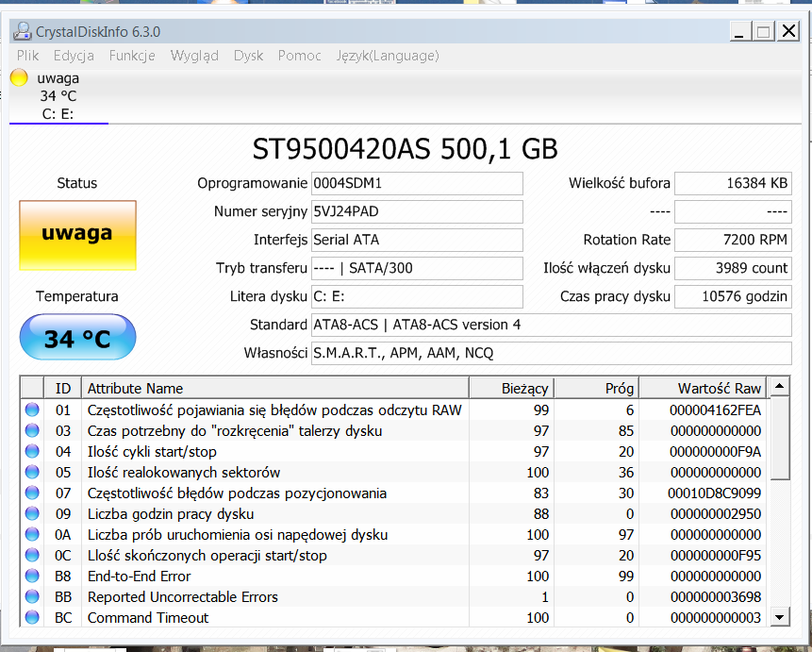Click raw value 000004162FEA
Image resolution: width=812 pixels, height=652 pixels.
point(715,410)
